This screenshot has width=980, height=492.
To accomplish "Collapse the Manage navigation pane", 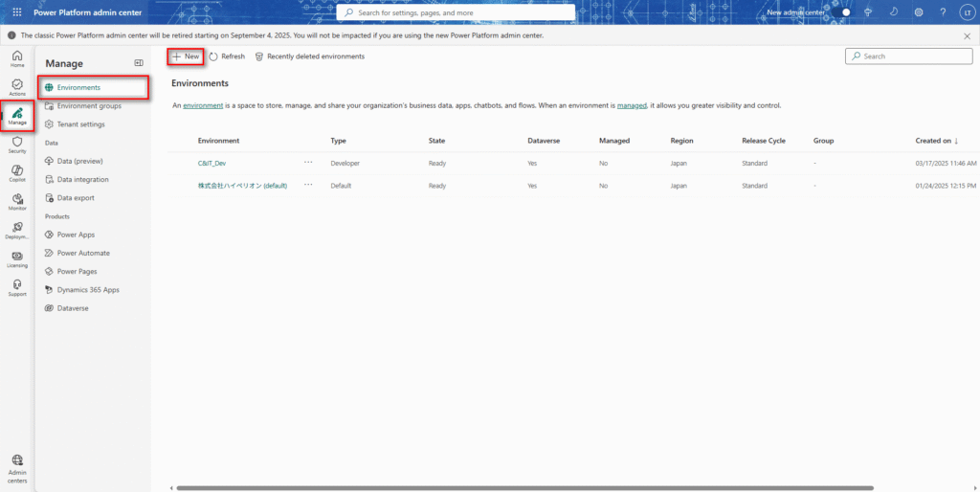I will click(139, 63).
